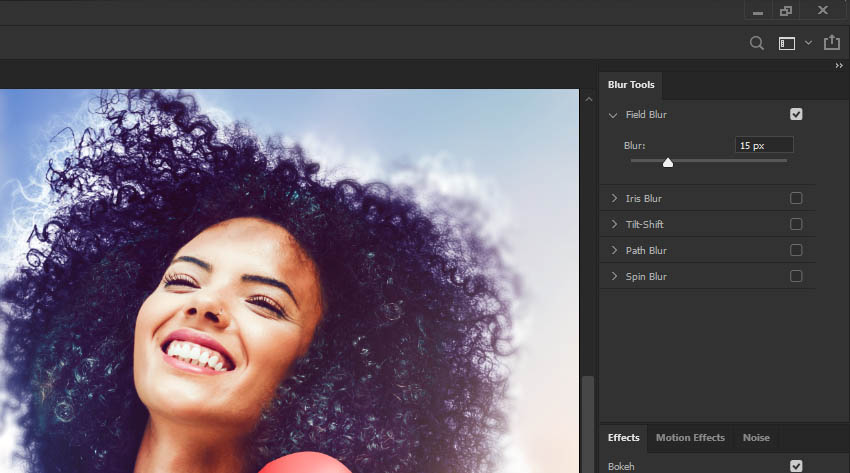Image resolution: width=850 pixels, height=473 pixels.
Task: Expand the Spin Blur section
Action: tap(614, 276)
